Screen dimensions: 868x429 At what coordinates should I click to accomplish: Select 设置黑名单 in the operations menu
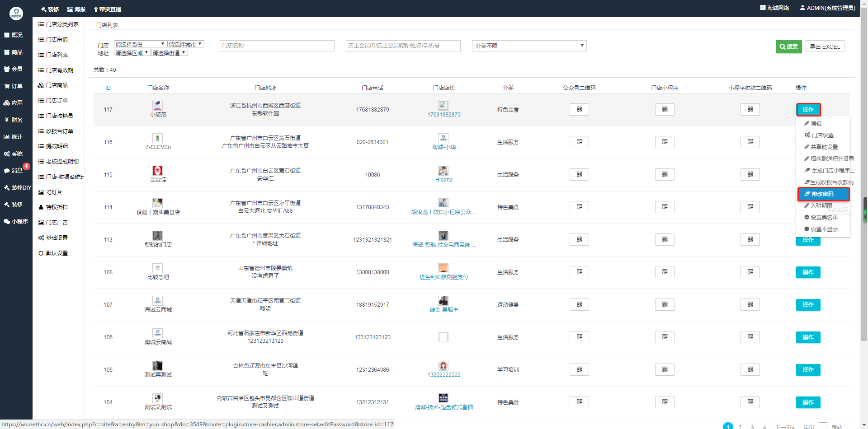[x=824, y=217]
